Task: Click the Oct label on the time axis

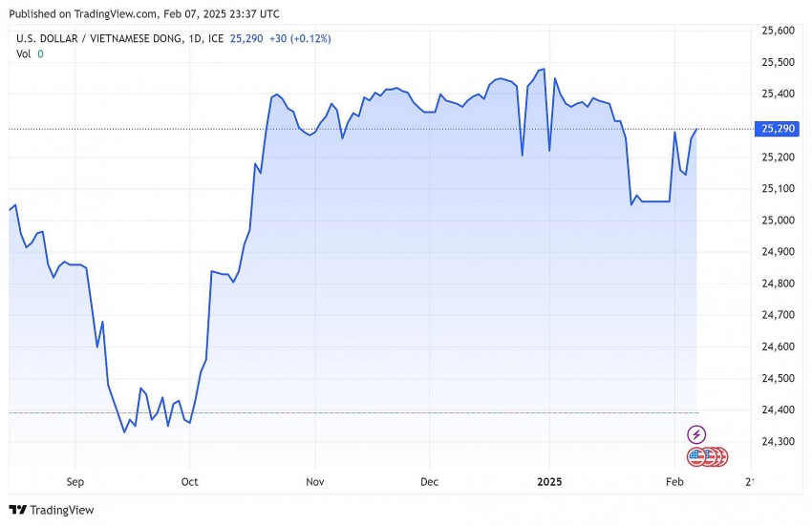Action: [189, 482]
